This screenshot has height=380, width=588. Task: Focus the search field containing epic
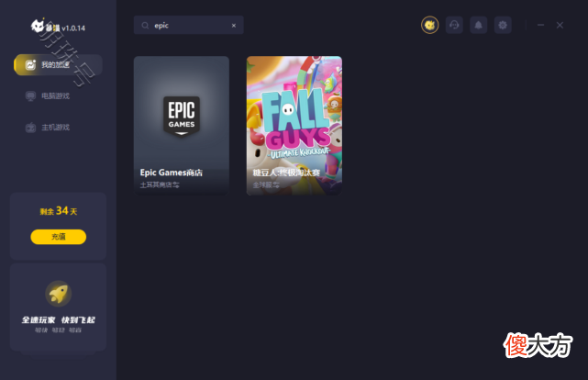[x=189, y=25]
